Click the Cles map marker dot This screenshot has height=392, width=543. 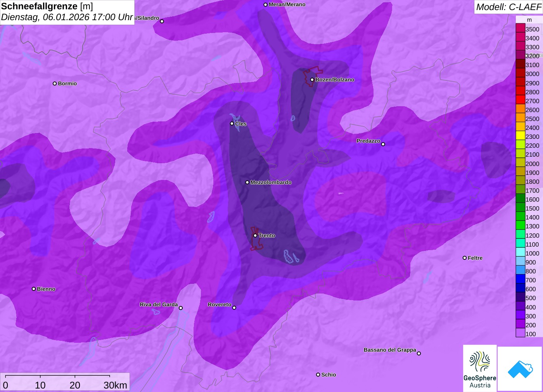(x=232, y=124)
